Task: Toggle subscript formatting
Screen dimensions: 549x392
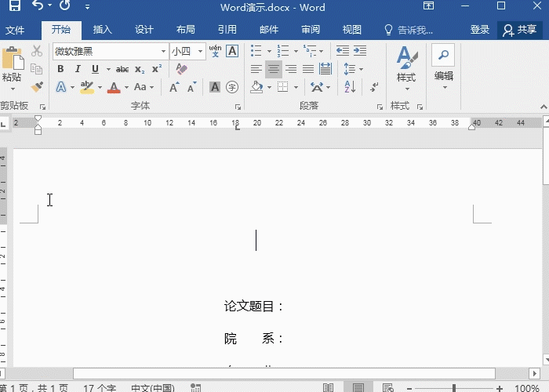Action: tap(140, 69)
